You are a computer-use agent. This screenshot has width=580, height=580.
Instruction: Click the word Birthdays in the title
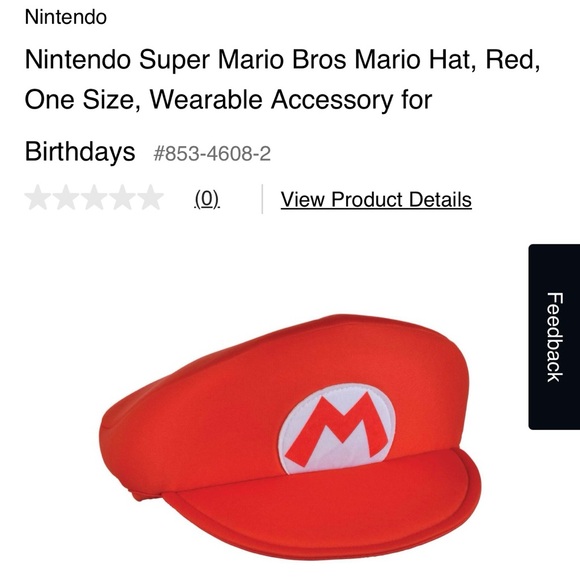[80, 152]
